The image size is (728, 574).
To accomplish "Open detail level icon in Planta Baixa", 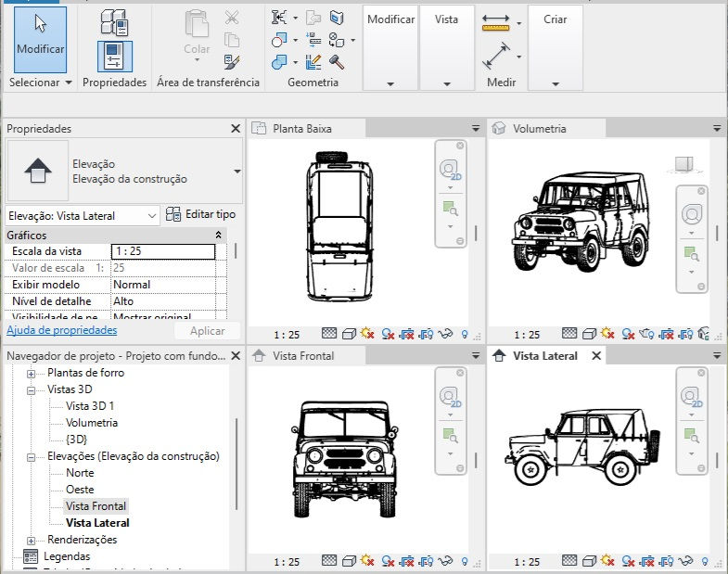I will click(x=328, y=334).
